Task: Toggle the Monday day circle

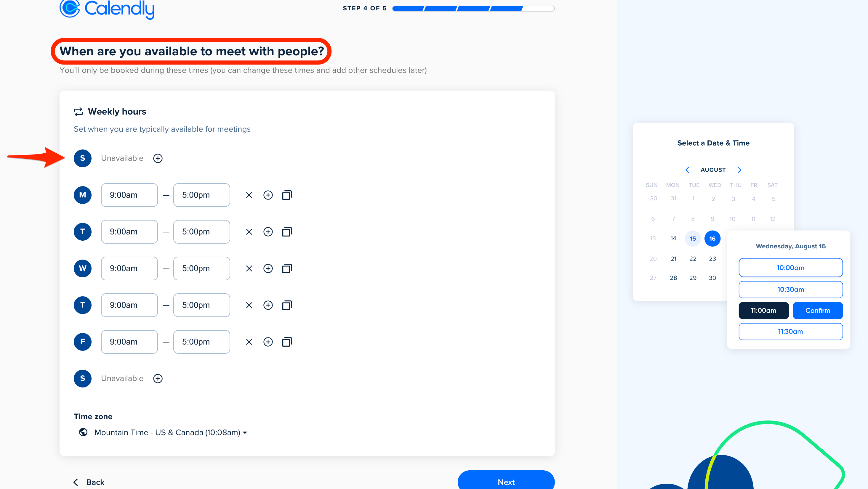Action: point(83,195)
